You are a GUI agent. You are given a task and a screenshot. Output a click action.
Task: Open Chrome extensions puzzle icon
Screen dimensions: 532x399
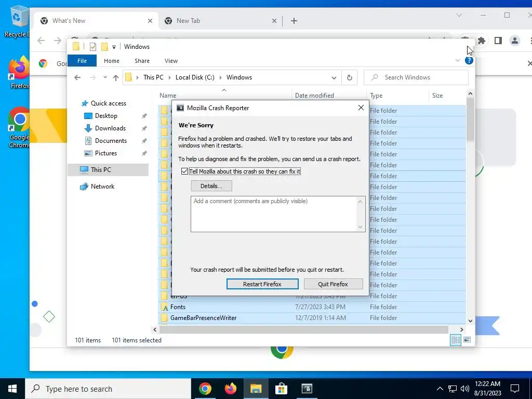(x=481, y=41)
